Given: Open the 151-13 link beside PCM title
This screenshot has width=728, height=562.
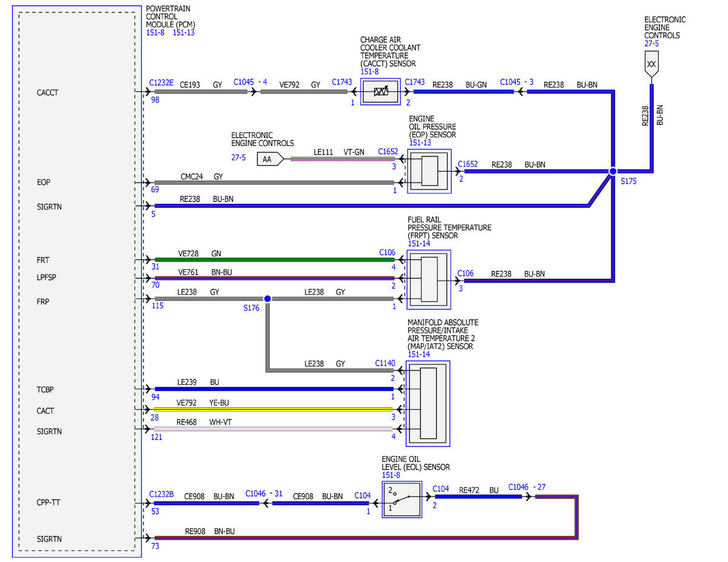Looking at the screenshot, I should pyautogui.click(x=184, y=33).
